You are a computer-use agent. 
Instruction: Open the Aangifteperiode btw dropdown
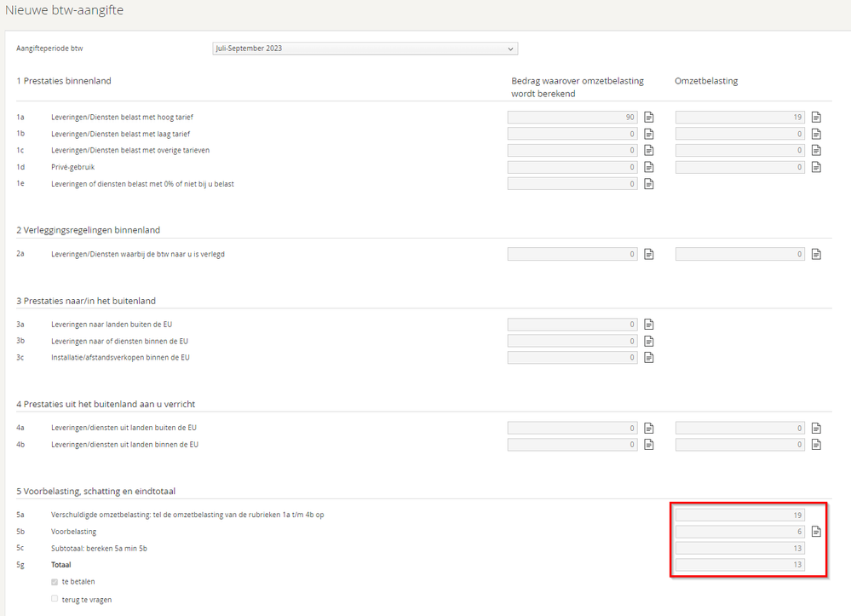click(x=365, y=49)
